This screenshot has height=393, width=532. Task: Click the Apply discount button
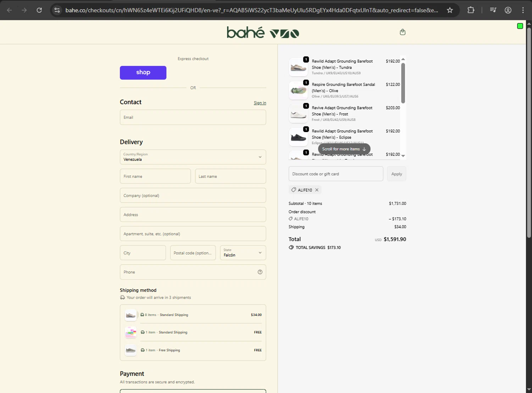point(397,174)
